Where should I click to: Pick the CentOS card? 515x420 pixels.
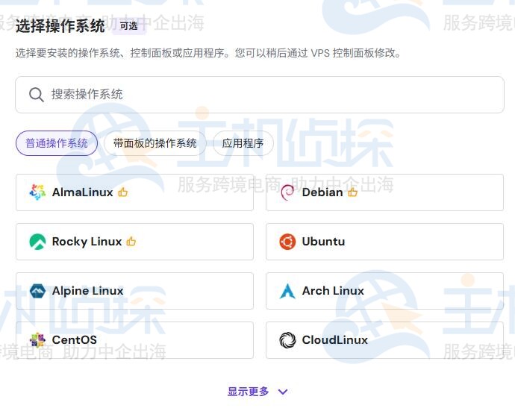pos(134,340)
